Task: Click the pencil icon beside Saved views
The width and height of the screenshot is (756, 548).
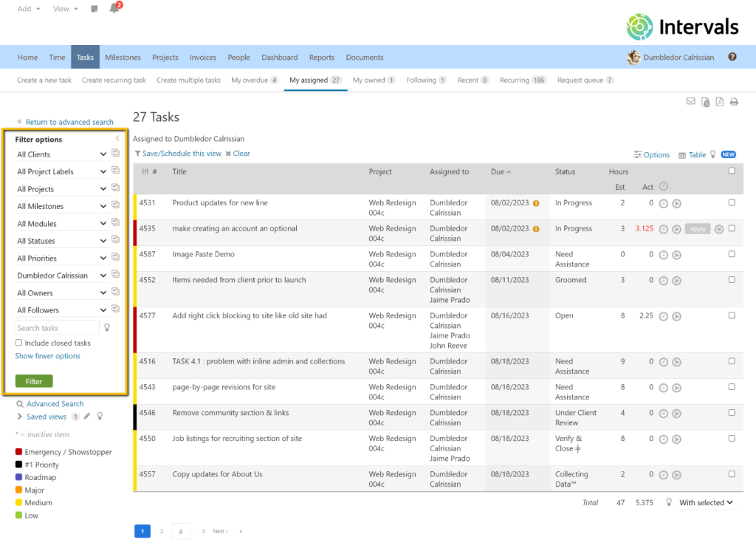Action: (87, 417)
